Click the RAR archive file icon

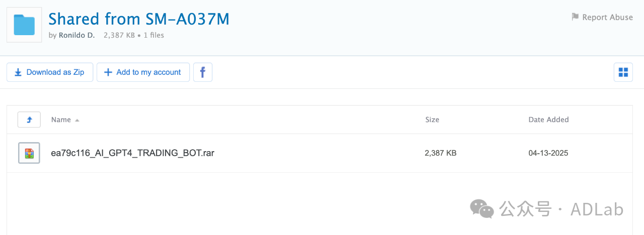29,153
